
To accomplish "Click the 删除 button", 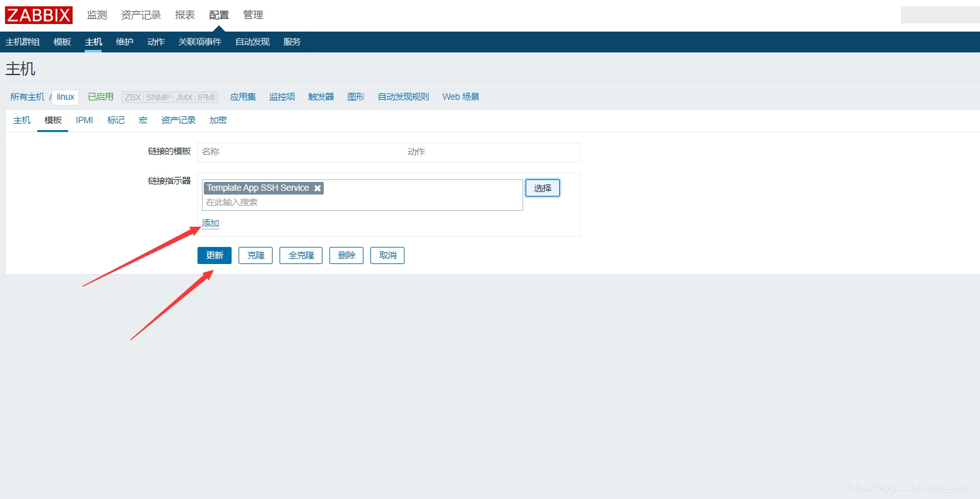I will click(346, 255).
